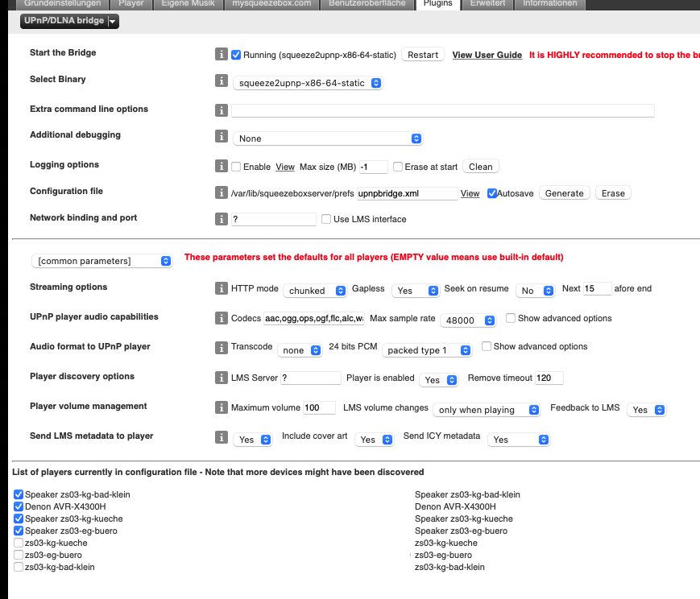
Task: Click info icon for Player volume management
Action: coord(222,408)
